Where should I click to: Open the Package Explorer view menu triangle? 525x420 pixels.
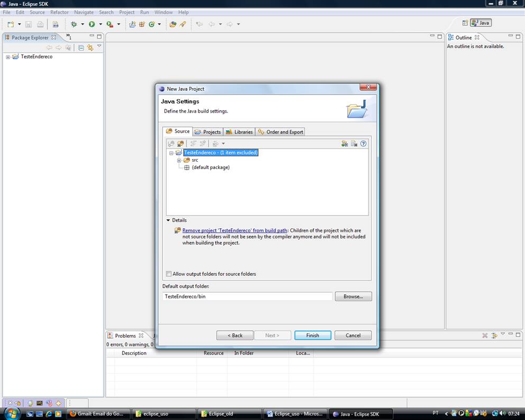[x=99, y=46]
